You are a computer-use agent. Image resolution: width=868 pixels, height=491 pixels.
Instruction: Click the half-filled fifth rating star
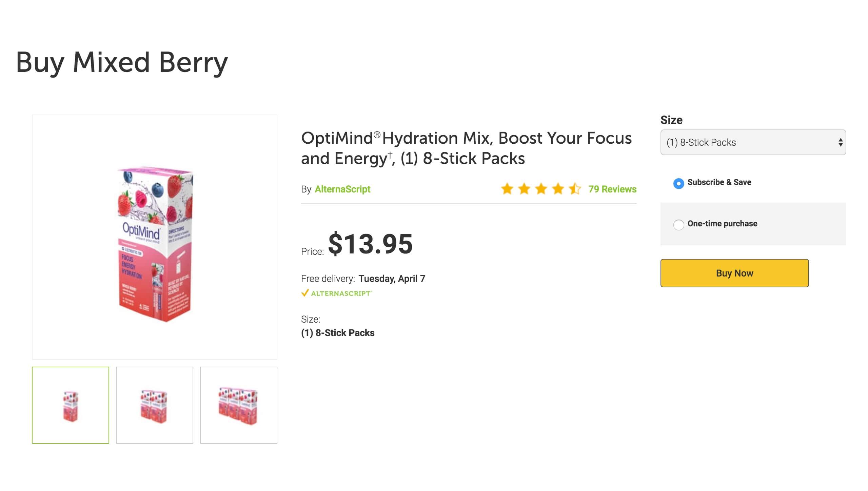tap(574, 189)
